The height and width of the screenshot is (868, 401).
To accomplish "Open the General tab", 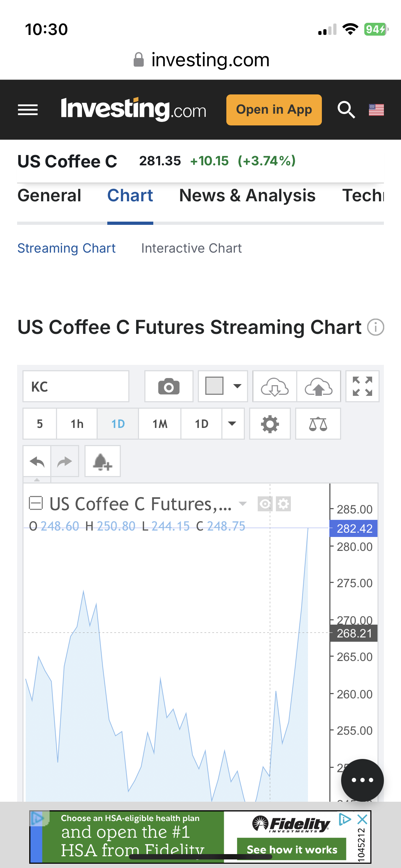I will click(50, 196).
